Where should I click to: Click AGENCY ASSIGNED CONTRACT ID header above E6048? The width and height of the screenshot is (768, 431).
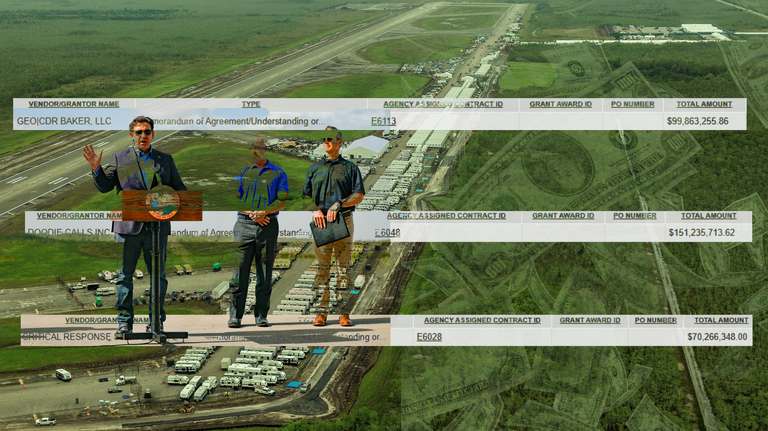446,216
